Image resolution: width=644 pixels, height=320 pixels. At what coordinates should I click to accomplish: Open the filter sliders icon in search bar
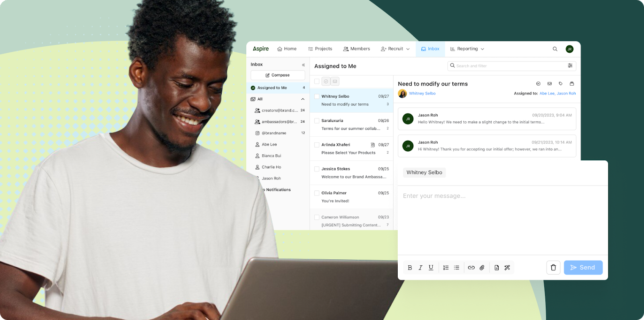[570, 66]
